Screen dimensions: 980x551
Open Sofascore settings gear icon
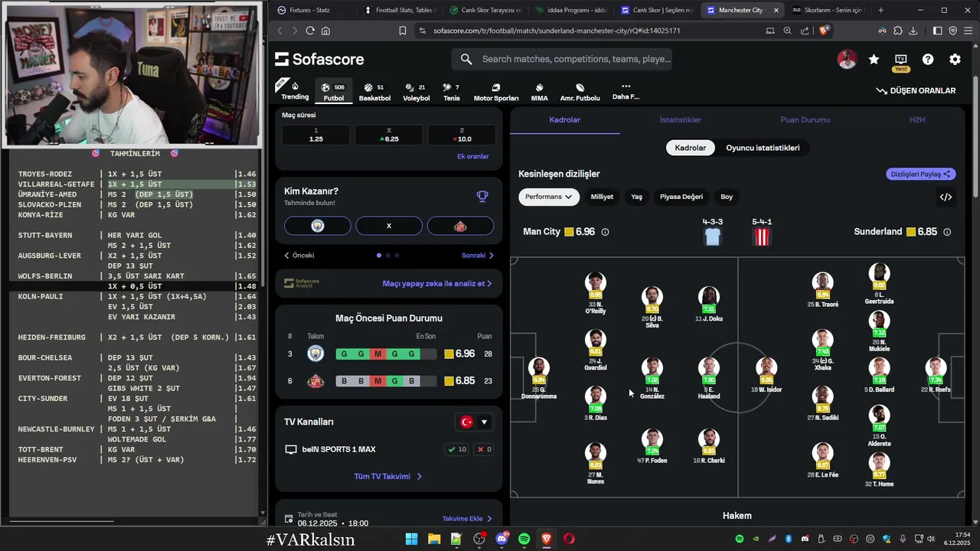[x=955, y=60]
